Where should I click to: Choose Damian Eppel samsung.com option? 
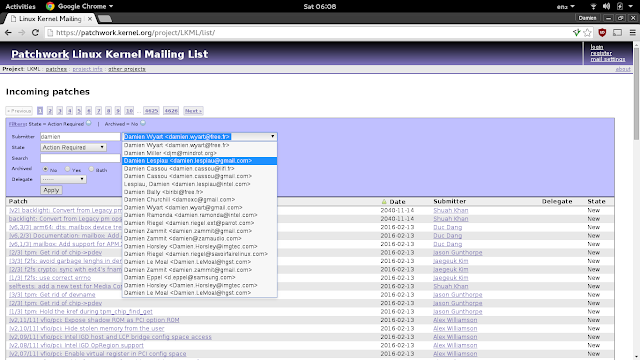point(200,277)
